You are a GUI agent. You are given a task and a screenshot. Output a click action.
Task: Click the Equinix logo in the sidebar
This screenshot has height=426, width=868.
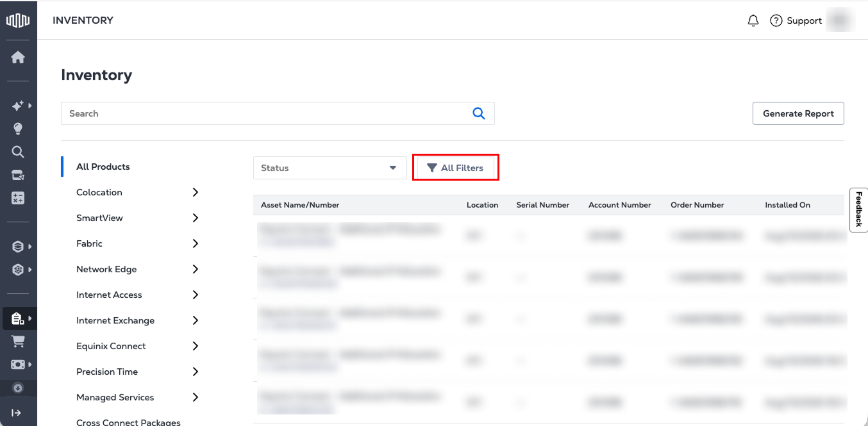pyautogui.click(x=18, y=20)
